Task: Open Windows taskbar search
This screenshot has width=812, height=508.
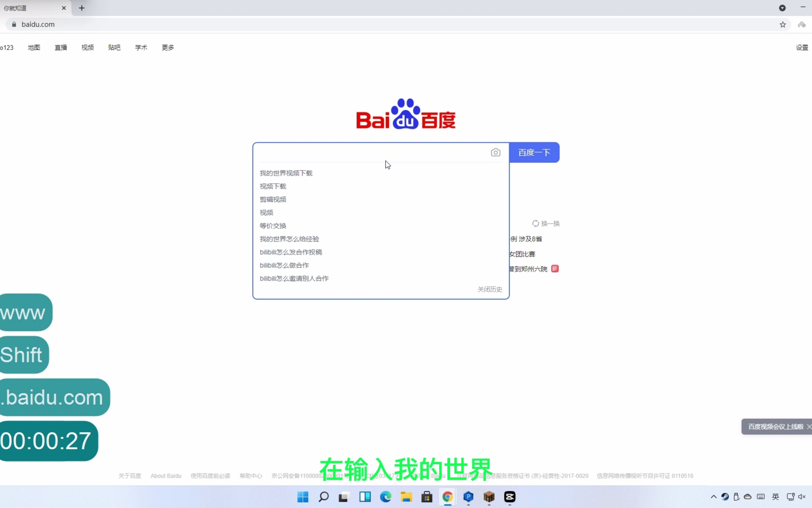Action: (324, 497)
